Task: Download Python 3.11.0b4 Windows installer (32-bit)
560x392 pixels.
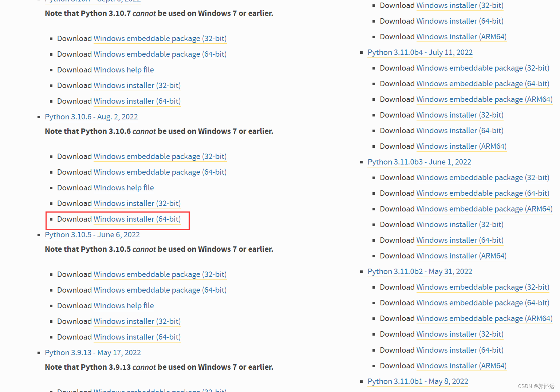Action: [x=460, y=115]
